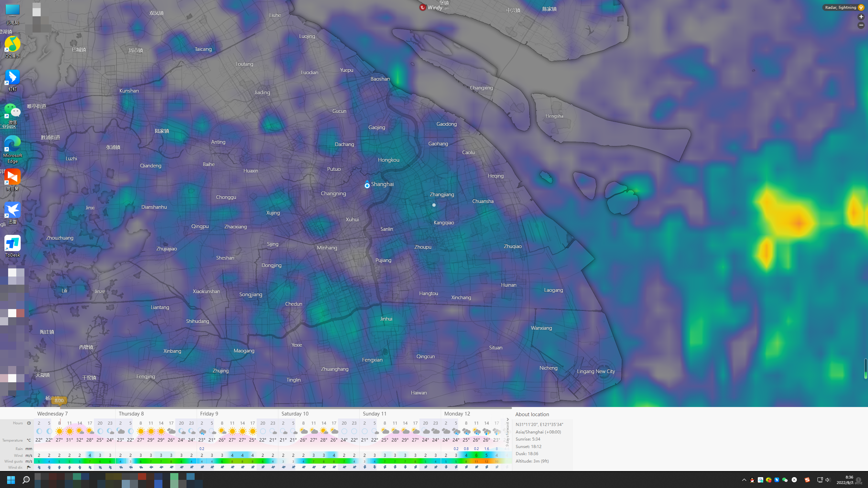Viewport: 868px width, 488px height.
Task: Click the 8:00 timeline time marker
Action: tap(59, 401)
